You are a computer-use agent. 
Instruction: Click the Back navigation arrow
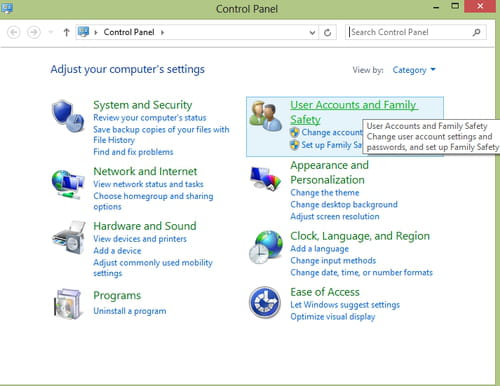coord(14,32)
